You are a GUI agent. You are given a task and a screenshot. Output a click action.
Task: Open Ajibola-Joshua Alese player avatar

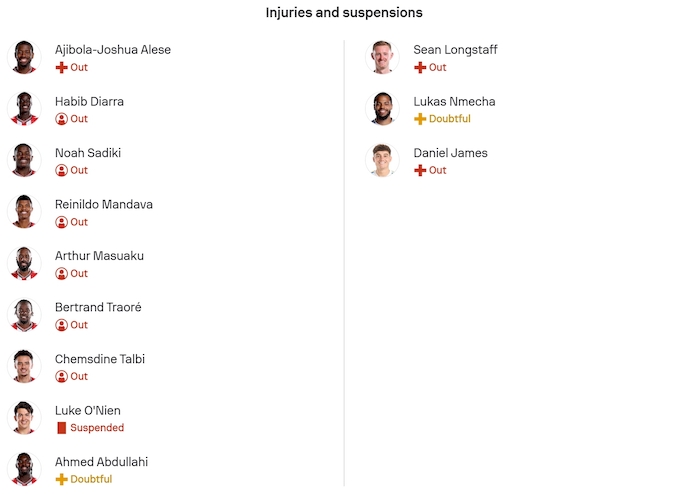coord(23,57)
